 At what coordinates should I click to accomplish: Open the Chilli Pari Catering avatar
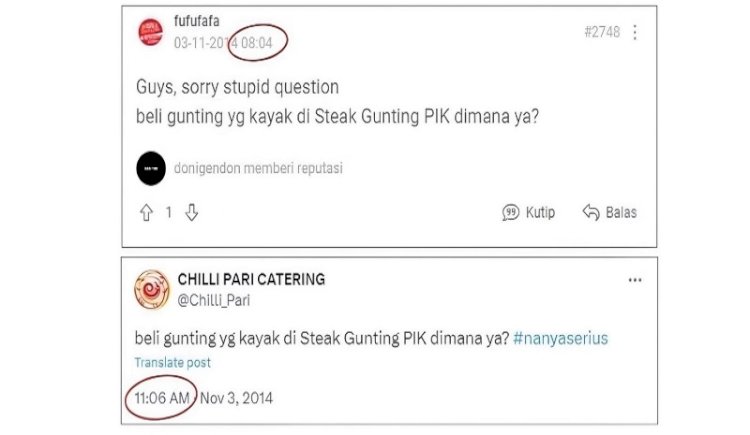[x=152, y=290]
